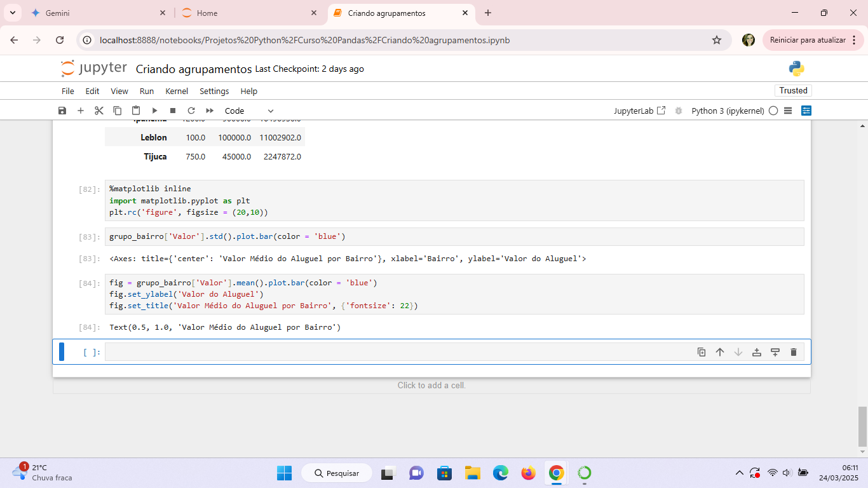868x488 pixels.
Task: Interrupt the kernel with the stop icon
Action: click(173, 111)
